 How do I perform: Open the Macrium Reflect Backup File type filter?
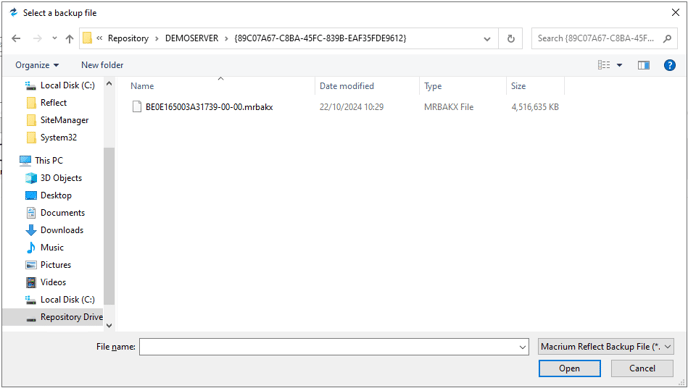[x=606, y=347]
